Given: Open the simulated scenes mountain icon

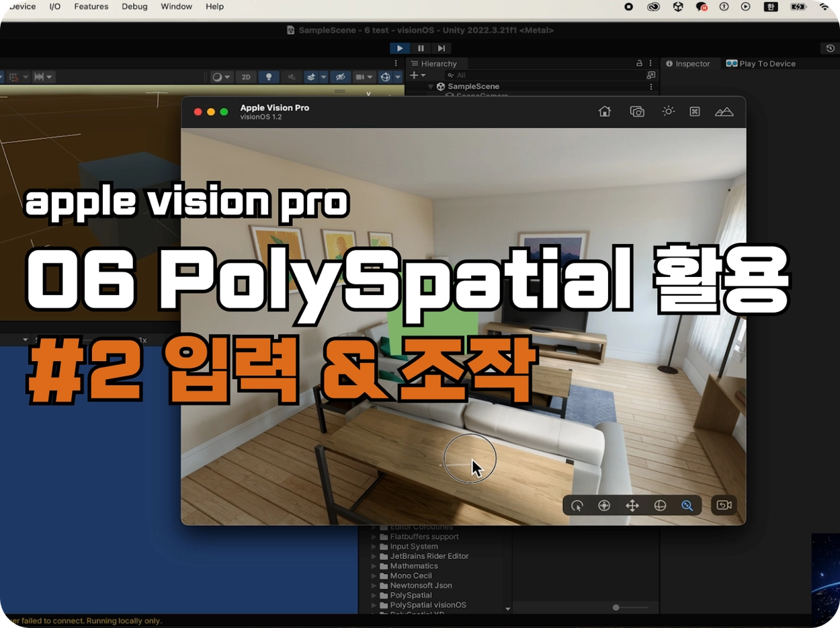Looking at the screenshot, I should coord(724,112).
